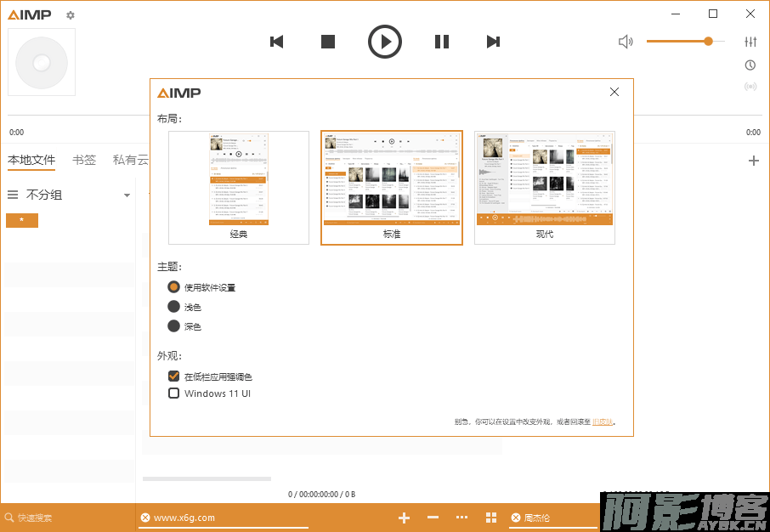The width and height of the screenshot is (770, 532).
Task: Switch to the 本地文件 tab
Action: [31, 160]
